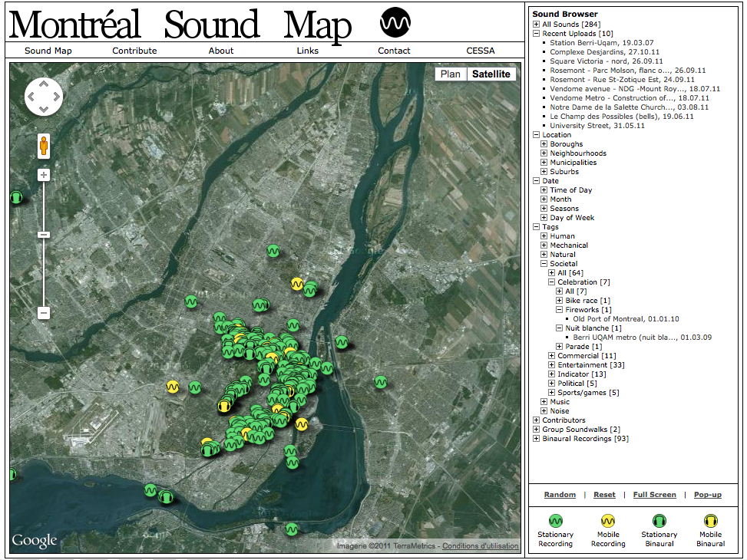Click the Mobile Recording legend icon

607,520
